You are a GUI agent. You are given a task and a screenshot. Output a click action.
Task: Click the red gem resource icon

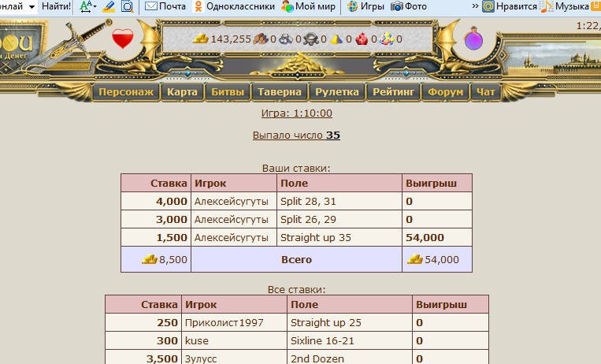362,39
